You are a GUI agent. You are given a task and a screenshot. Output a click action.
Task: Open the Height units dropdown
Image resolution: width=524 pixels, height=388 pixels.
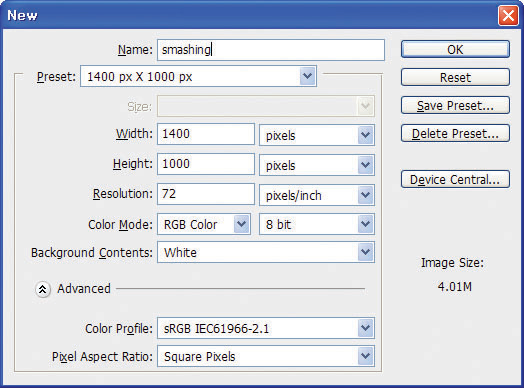pyautogui.click(x=317, y=165)
